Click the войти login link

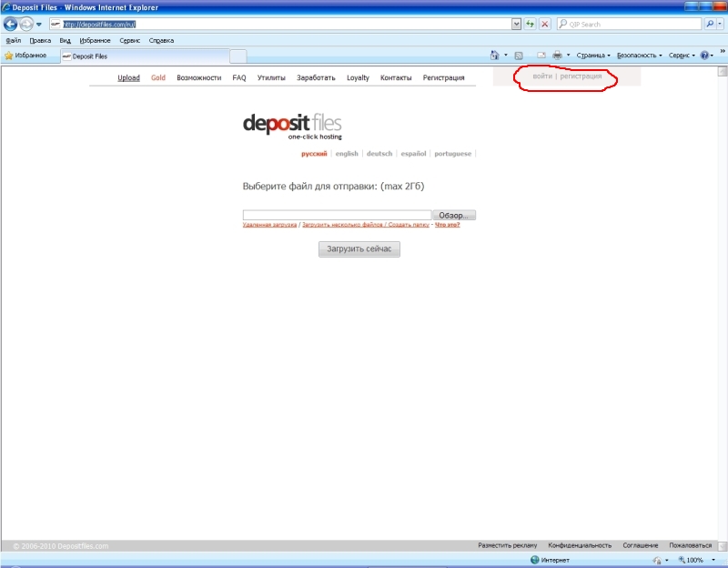[542, 76]
